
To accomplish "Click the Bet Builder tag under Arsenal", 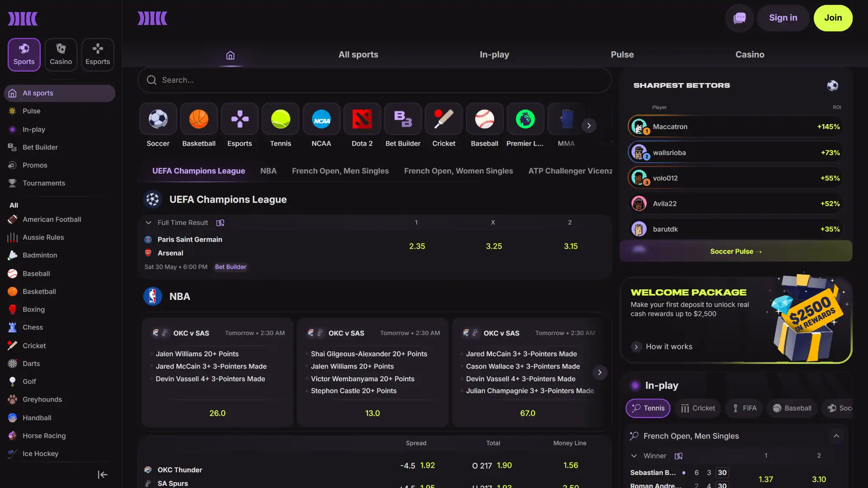I will click(231, 267).
